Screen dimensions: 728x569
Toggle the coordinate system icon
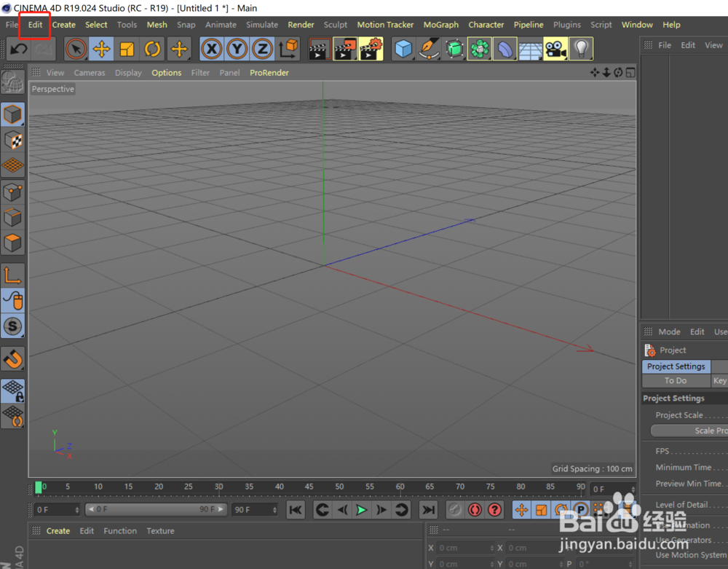tap(288, 49)
